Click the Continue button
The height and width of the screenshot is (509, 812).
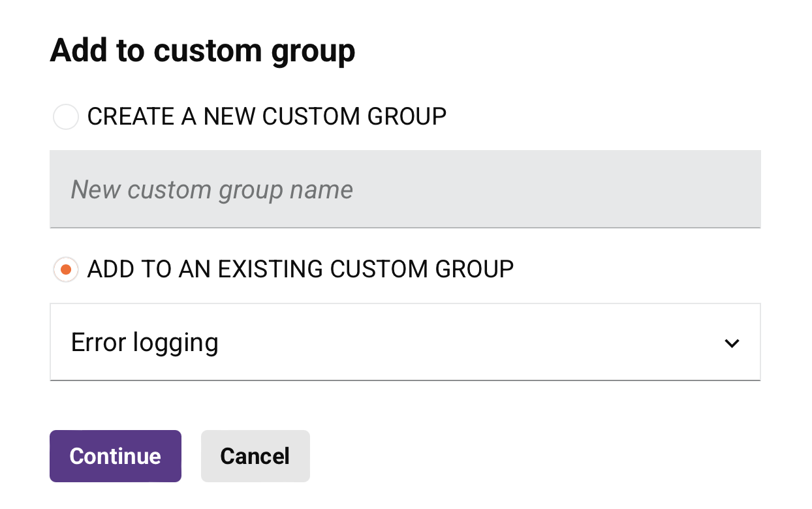115,456
